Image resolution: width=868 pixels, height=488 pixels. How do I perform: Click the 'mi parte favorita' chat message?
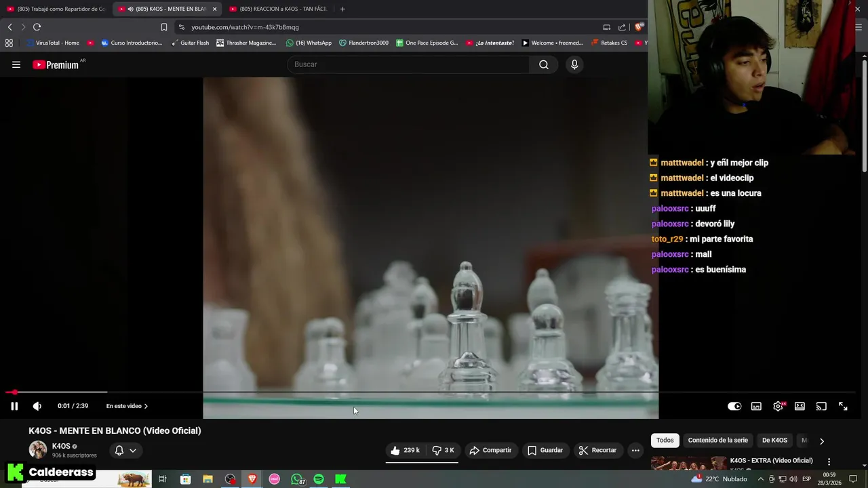pyautogui.click(x=721, y=239)
